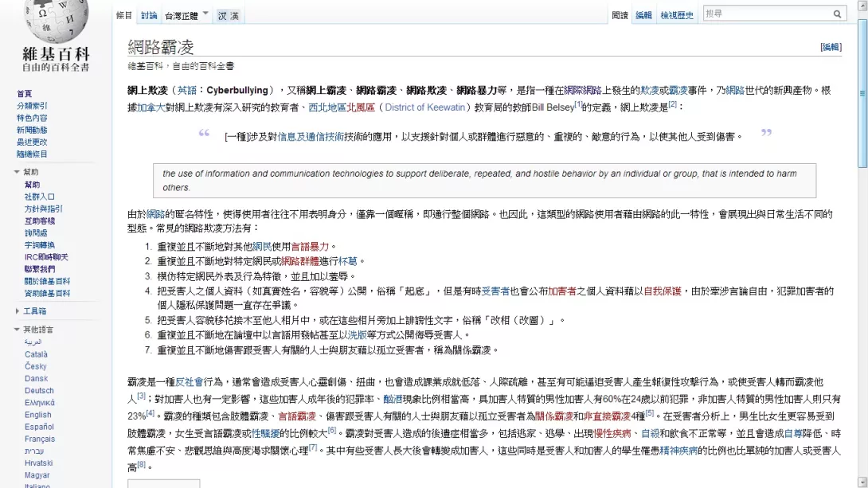Click the red 網路群體 link
Viewport: 868px width, 488px height.
pyautogui.click(x=300, y=261)
